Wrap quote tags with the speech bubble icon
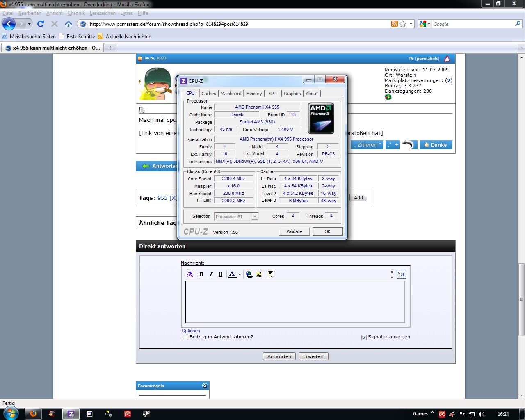Viewport: 525px width, 420px height. point(270,274)
